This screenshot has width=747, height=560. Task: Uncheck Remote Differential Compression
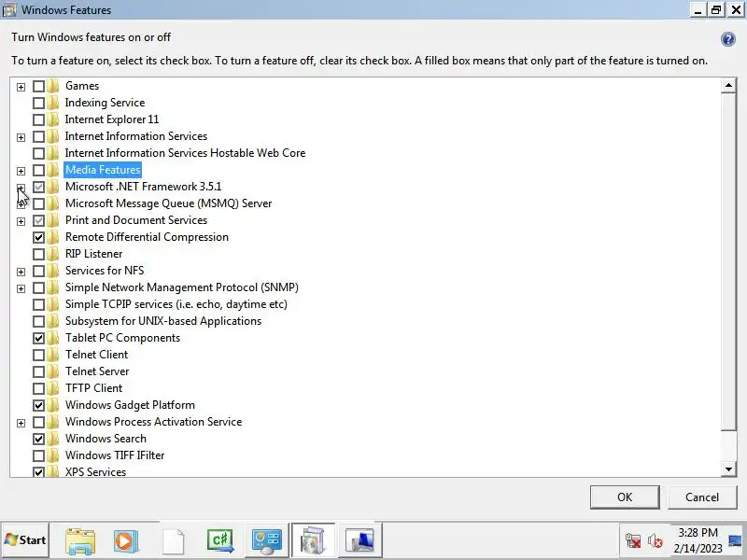click(38, 237)
